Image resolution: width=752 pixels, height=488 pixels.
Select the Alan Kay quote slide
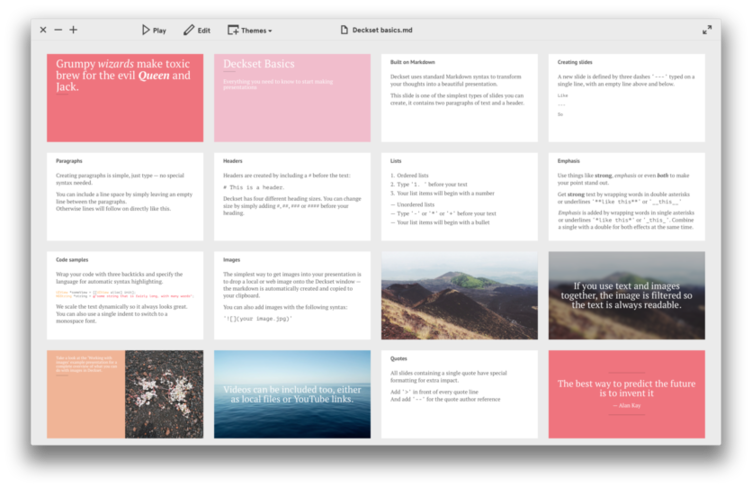[626, 394]
